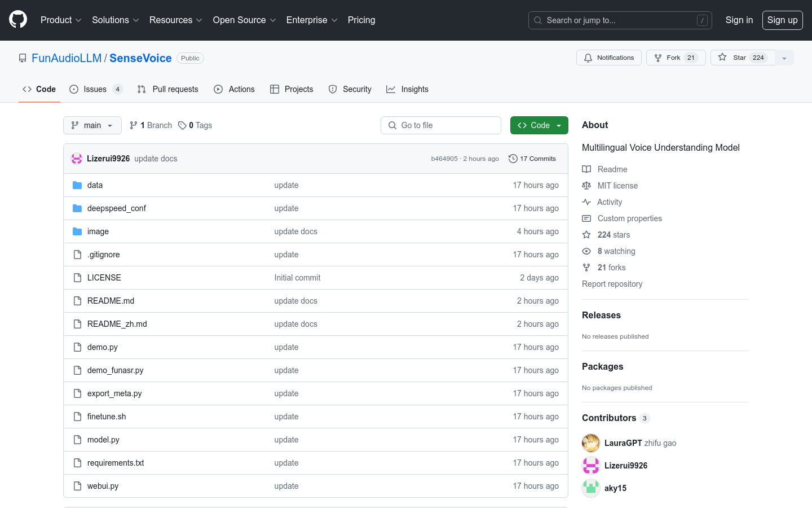Click the model.py file icon
812x508 pixels.
(77, 440)
